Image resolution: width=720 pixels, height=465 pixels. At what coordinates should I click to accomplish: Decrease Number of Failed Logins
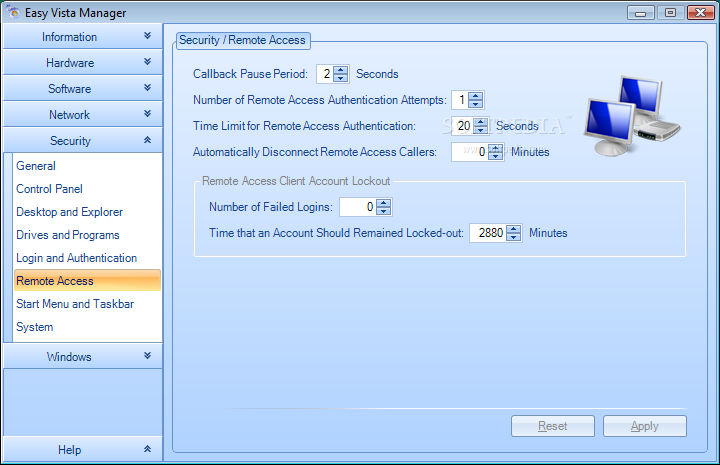(x=383, y=211)
